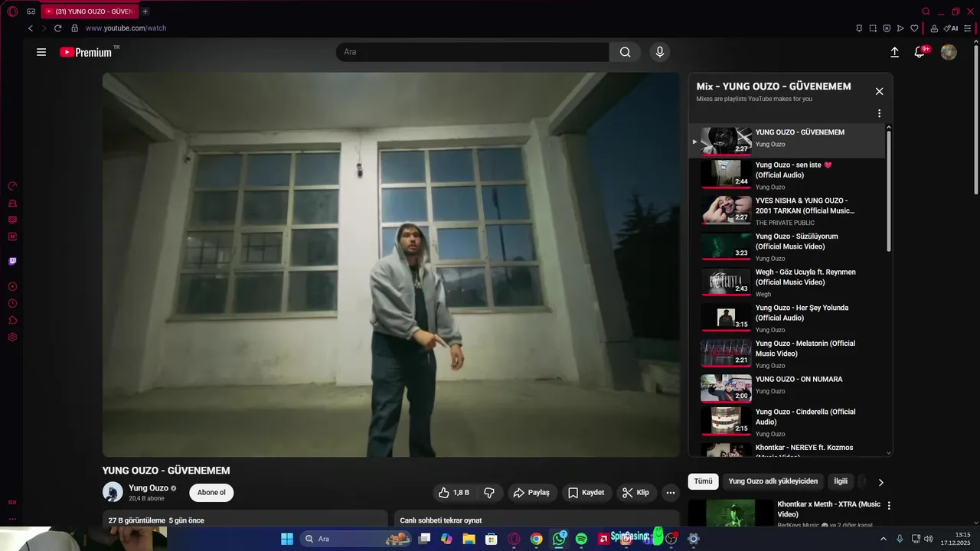Click the YouTube search magnifier button
Image resolution: width=980 pixels, height=551 pixels.
(626, 52)
